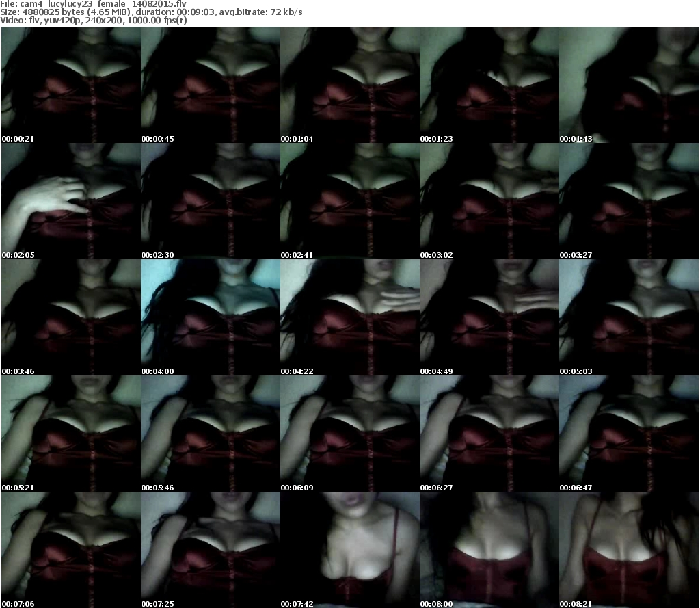Click the Size and duration info line
Screen dimensions: 700x608
151,12
